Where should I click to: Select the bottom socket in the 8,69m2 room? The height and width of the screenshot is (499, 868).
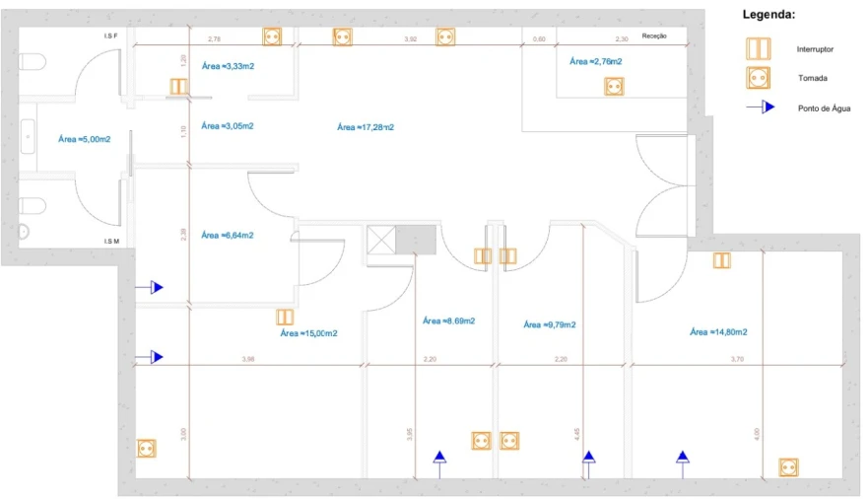tap(481, 441)
